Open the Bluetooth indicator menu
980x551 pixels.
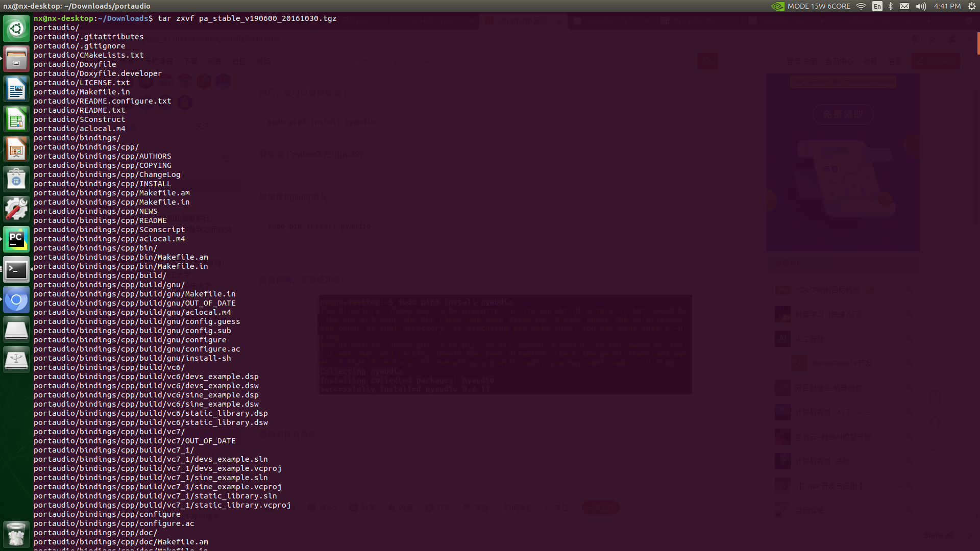pyautogui.click(x=891, y=6)
